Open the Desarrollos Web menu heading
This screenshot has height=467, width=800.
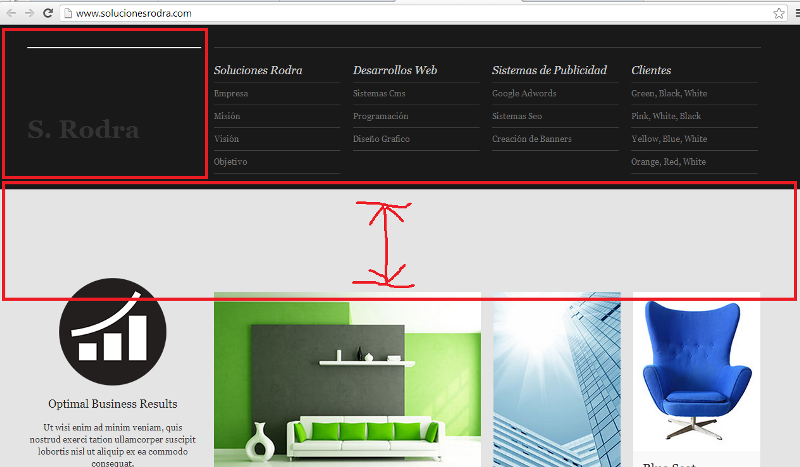[x=395, y=70]
